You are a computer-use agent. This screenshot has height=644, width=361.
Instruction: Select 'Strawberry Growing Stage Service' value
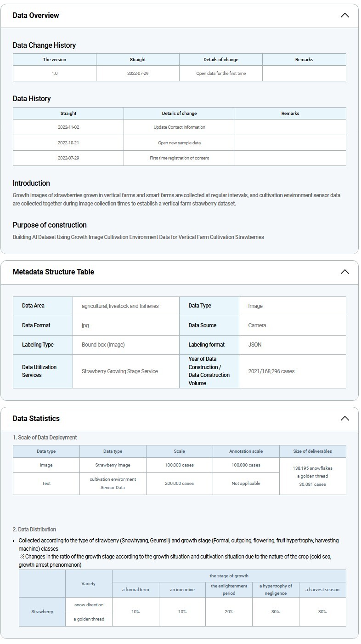pyautogui.click(x=120, y=371)
